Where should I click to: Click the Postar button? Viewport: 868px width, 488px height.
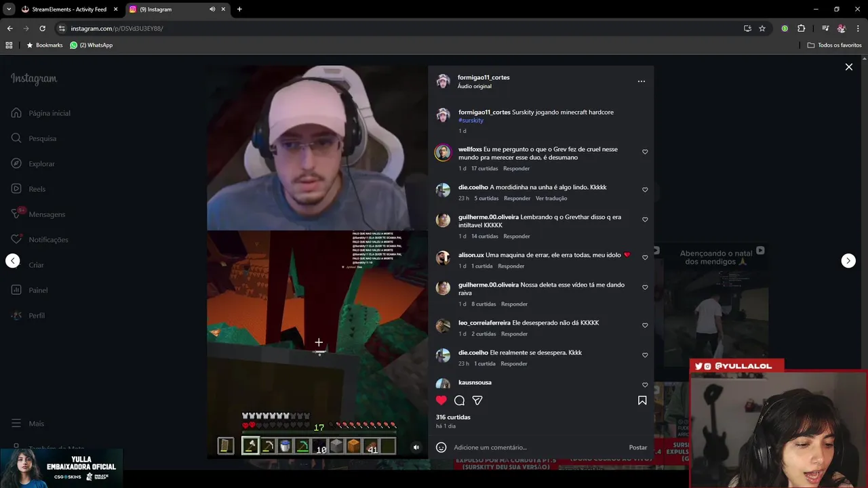click(638, 447)
